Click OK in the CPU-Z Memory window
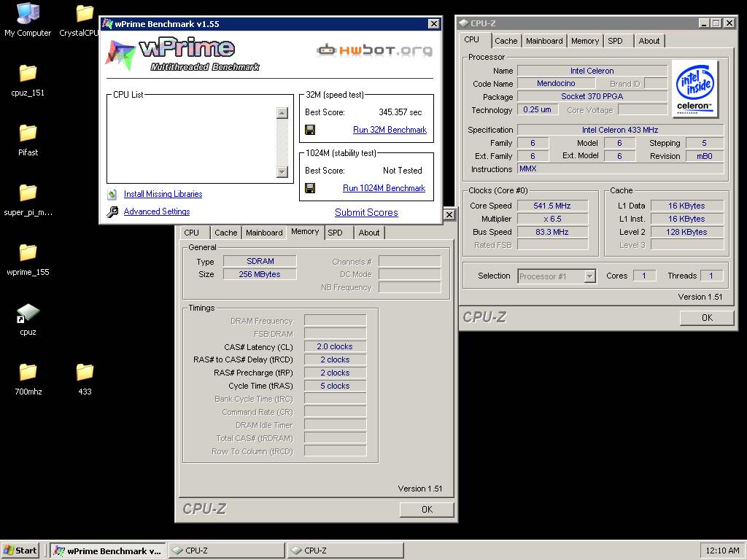The width and height of the screenshot is (747, 560). [x=427, y=510]
